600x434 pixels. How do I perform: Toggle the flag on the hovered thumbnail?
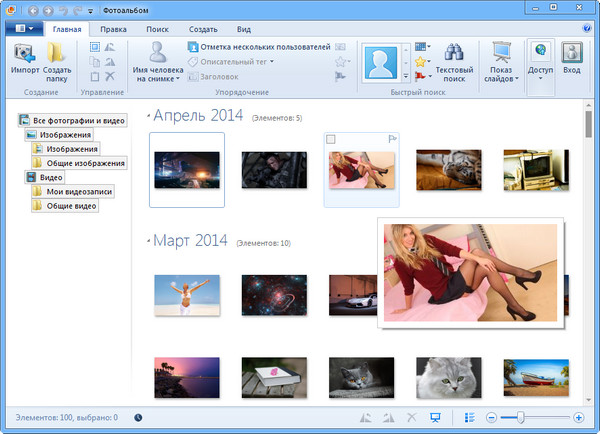(392, 139)
